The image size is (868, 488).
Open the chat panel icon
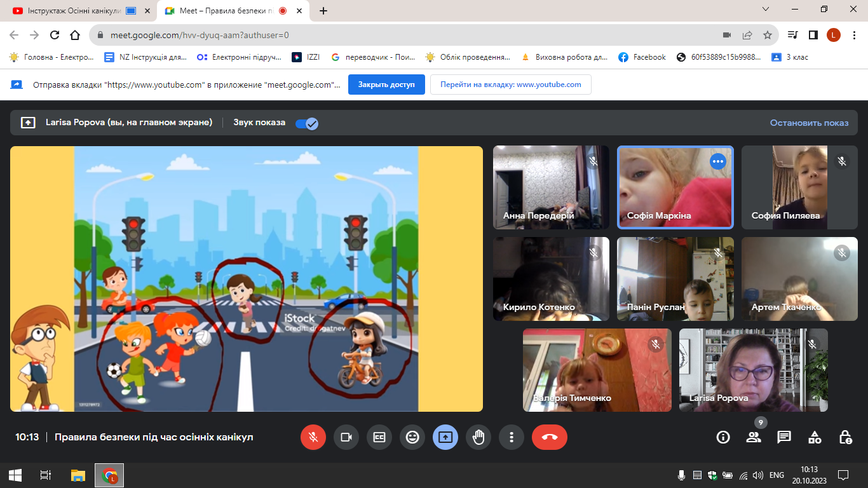click(x=784, y=437)
